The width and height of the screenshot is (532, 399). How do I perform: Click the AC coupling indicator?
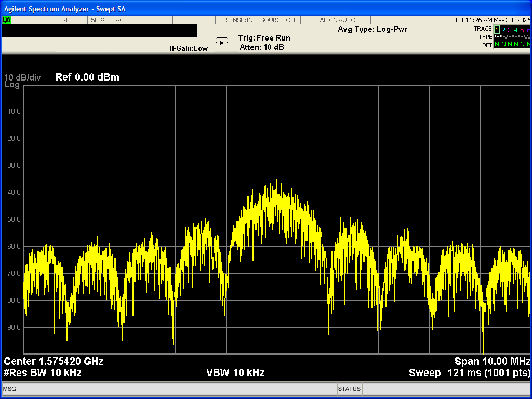coord(119,20)
